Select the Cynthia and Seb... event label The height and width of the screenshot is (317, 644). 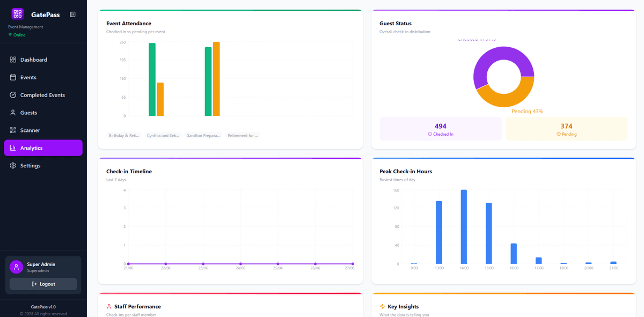coord(163,136)
